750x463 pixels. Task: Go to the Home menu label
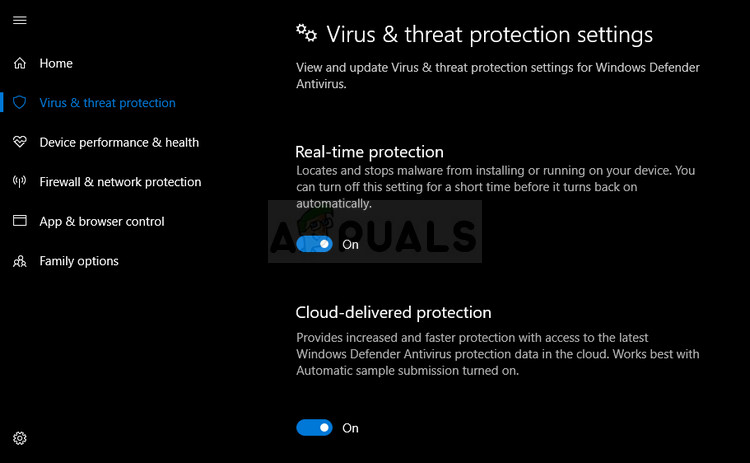click(x=56, y=63)
